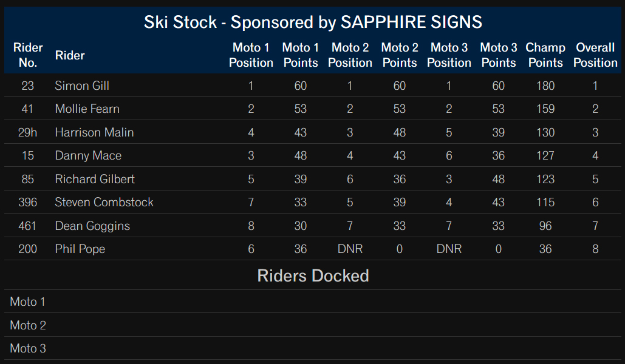Select the Moto 3 docked row
The image size is (625, 364).
pyautogui.click(x=313, y=348)
